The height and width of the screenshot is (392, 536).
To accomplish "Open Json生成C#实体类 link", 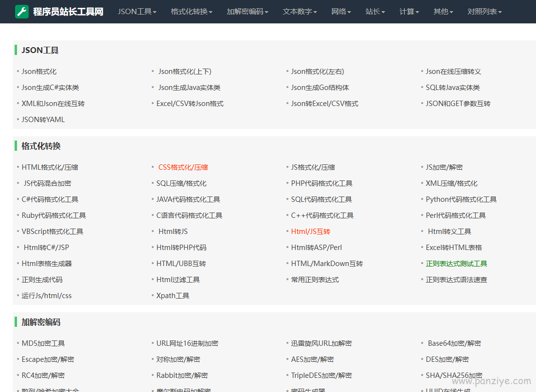I will pos(50,88).
